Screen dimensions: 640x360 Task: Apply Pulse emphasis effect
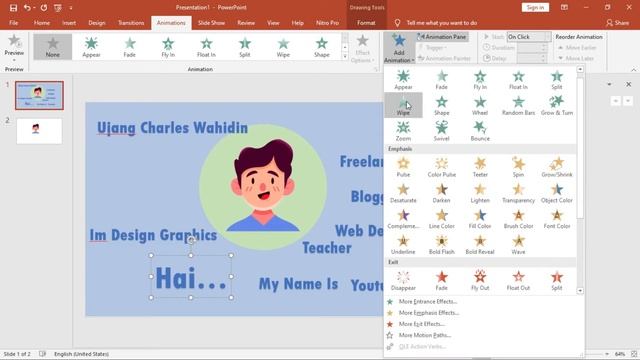tap(403, 167)
